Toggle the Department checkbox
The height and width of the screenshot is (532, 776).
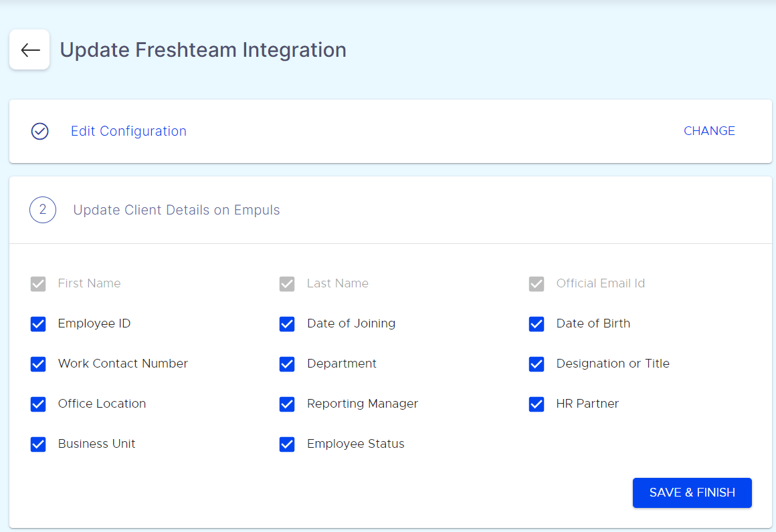[287, 364]
